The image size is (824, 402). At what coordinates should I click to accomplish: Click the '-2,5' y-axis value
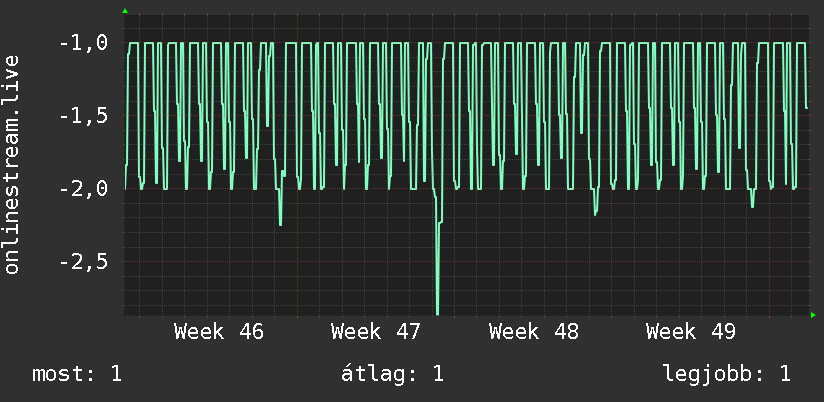pyautogui.click(x=83, y=261)
